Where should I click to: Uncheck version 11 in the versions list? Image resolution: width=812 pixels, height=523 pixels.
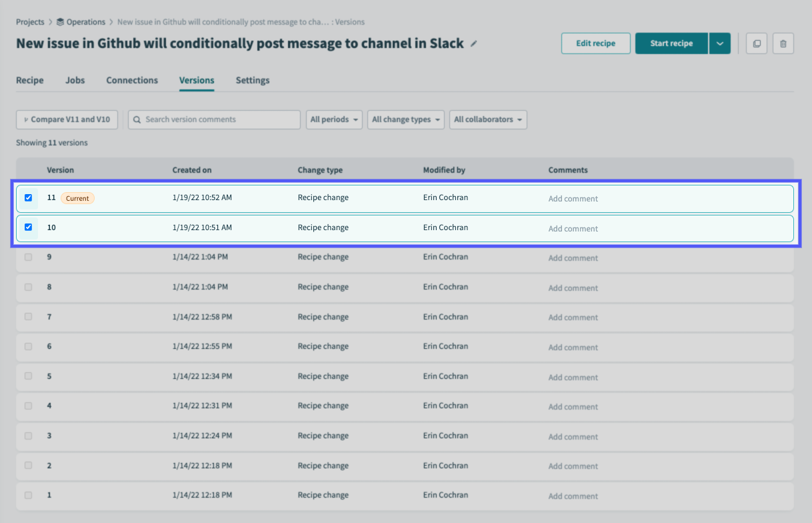click(28, 197)
